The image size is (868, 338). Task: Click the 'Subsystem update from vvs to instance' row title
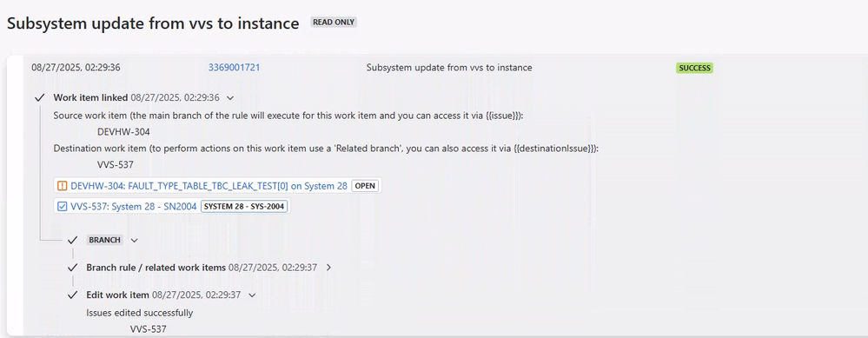[x=449, y=68]
